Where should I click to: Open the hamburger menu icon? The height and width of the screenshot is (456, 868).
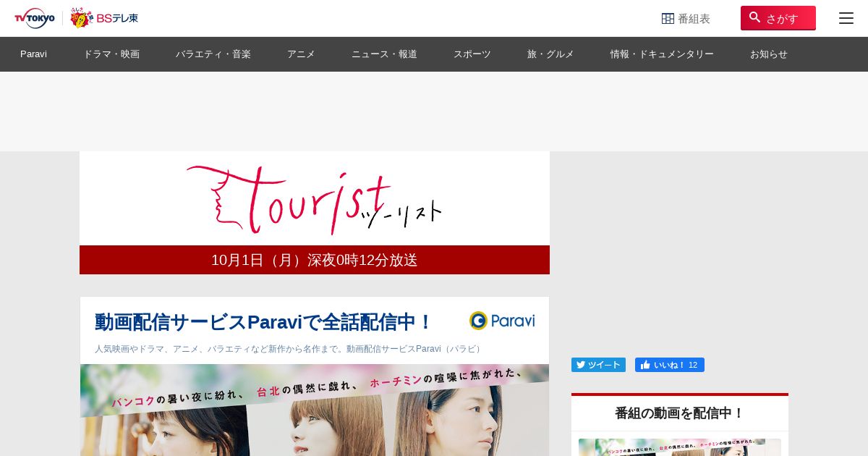pos(846,18)
